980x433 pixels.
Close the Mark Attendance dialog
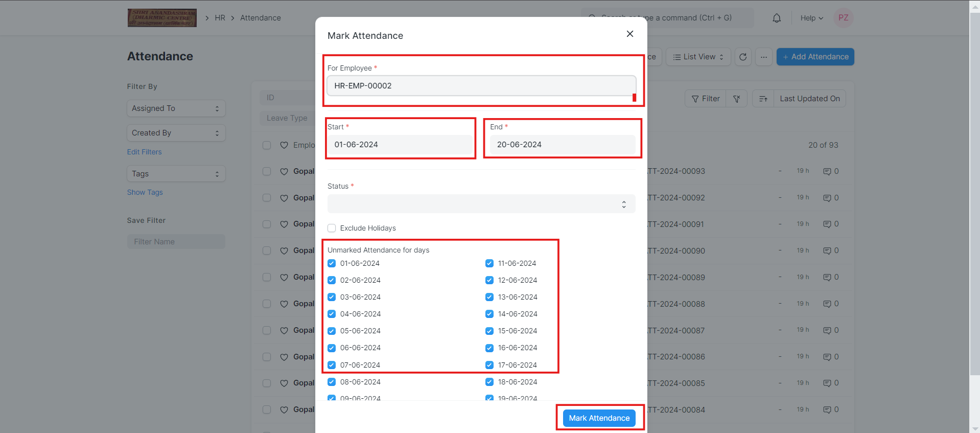click(630, 34)
